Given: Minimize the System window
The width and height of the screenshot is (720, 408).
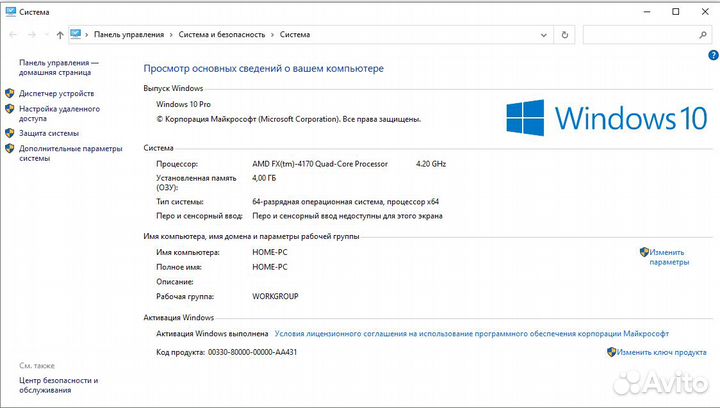Looking at the screenshot, I should coord(647,12).
